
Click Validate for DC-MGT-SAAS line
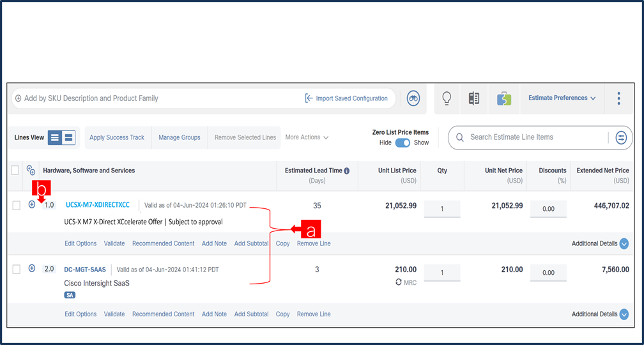click(114, 314)
